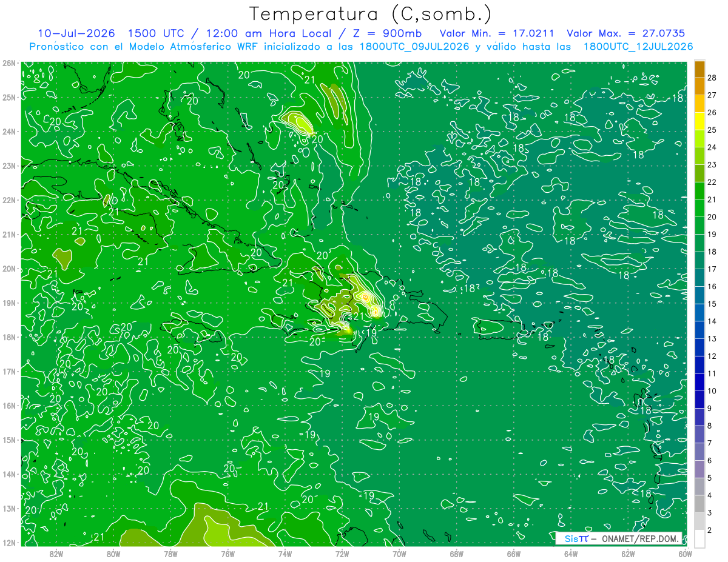Click the 'ONAMET/REP.DOM.' credit label
Screen dimensions: 728x562
click(x=639, y=538)
